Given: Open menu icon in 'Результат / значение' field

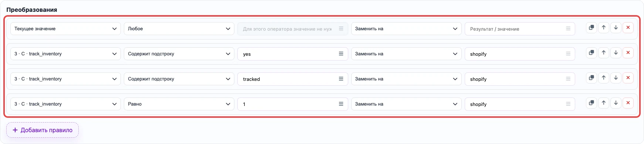Looking at the screenshot, I should [x=568, y=29].
